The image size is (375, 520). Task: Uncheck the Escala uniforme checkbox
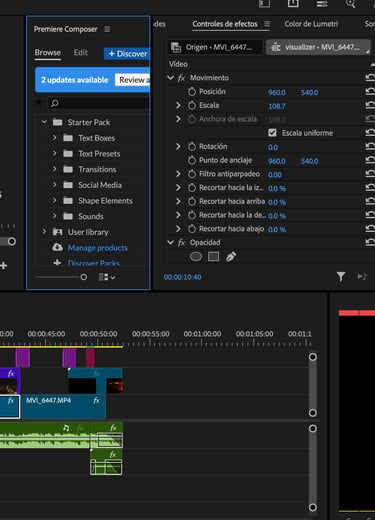click(272, 133)
